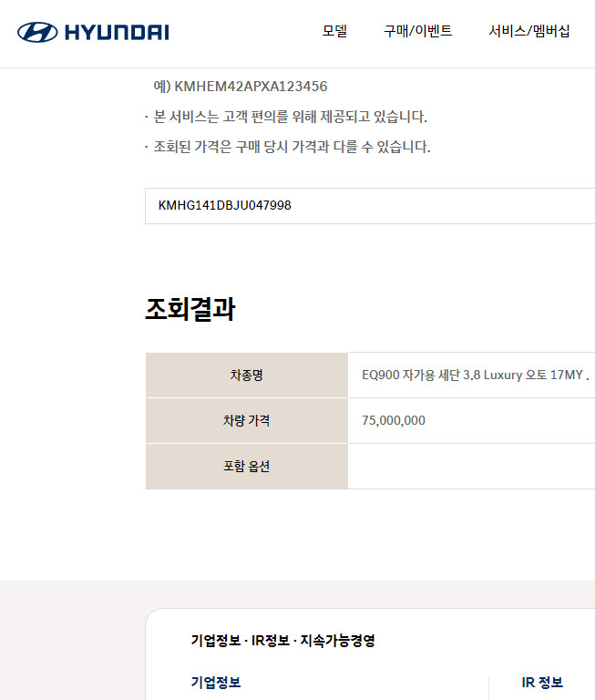Click the 조회결과 heading
595x700 pixels.
pyautogui.click(x=190, y=309)
